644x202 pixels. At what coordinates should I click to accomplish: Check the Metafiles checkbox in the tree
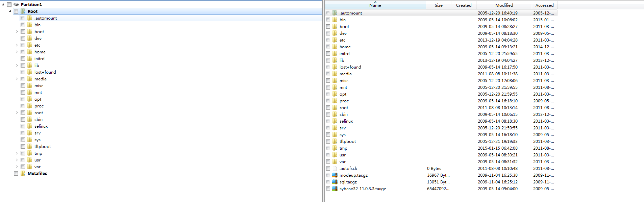[x=16, y=173]
